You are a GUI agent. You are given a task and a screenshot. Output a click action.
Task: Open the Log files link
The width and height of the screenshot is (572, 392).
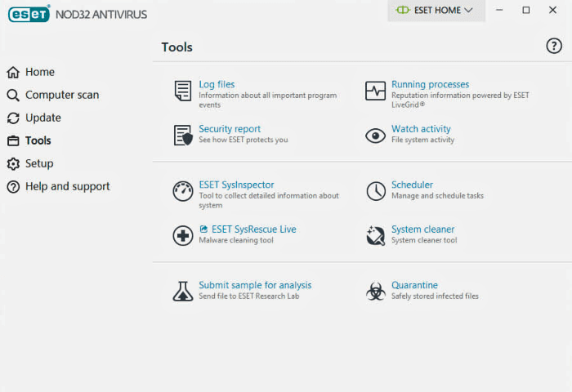pyautogui.click(x=217, y=84)
